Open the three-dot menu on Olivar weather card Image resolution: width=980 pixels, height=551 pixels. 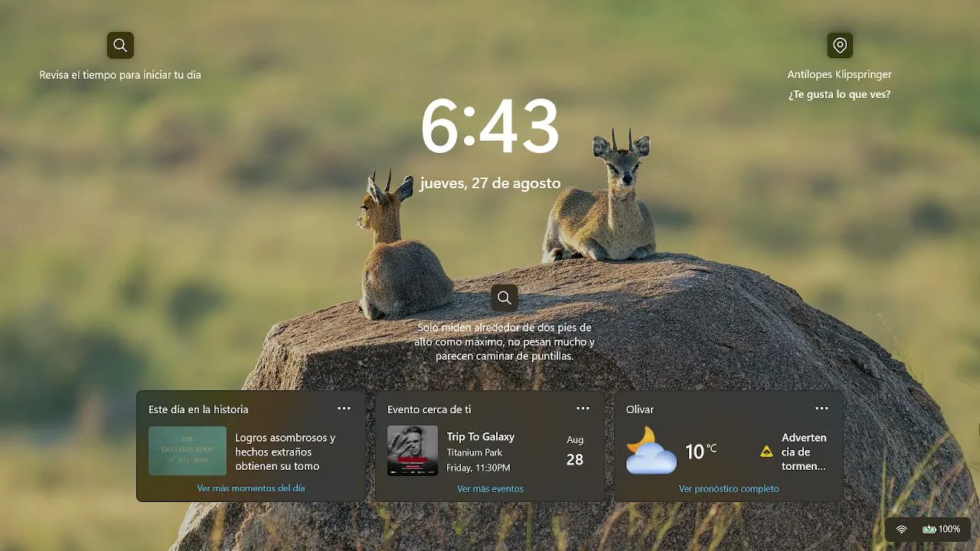[822, 409]
